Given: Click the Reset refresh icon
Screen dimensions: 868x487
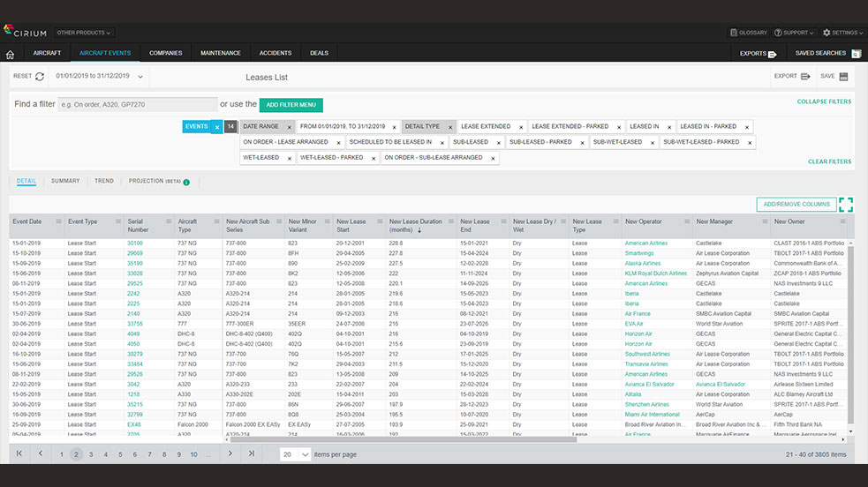Looking at the screenshot, I should coord(40,77).
